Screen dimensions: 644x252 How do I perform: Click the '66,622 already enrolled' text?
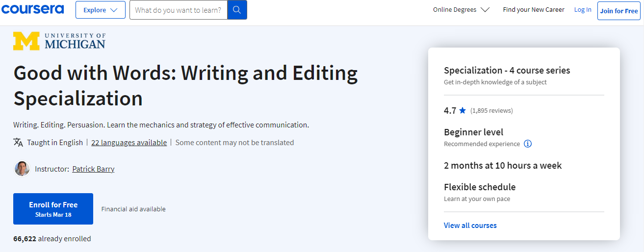click(x=52, y=239)
